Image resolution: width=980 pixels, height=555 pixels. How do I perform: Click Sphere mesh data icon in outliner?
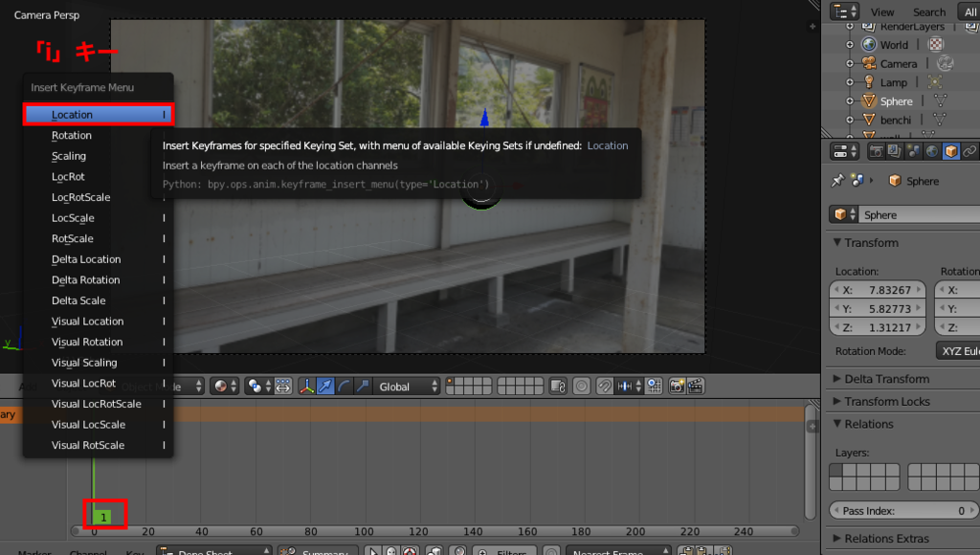(x=940, y=100)
